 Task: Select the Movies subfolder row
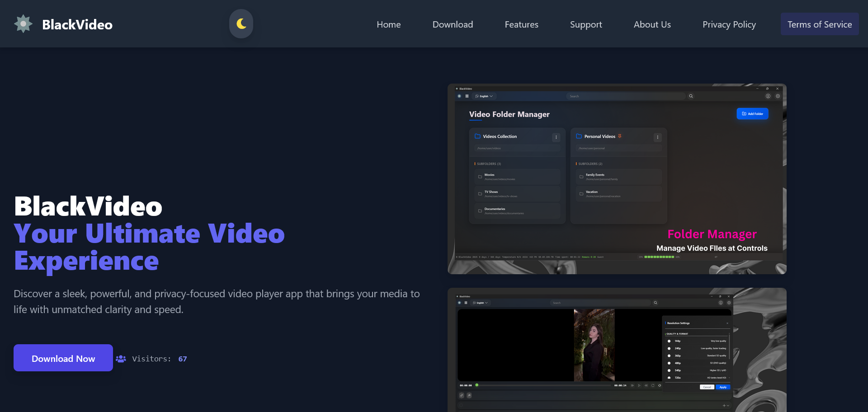point(517,177)
